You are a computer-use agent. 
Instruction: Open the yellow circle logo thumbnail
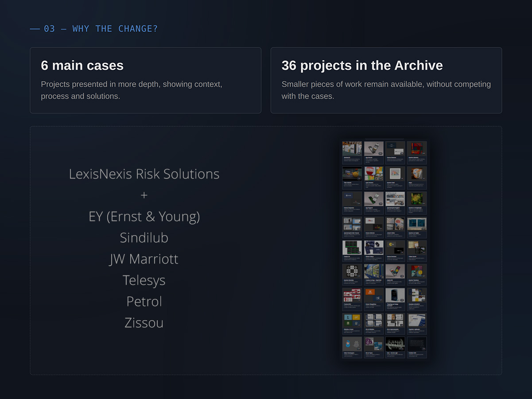(x=395, y=248)
